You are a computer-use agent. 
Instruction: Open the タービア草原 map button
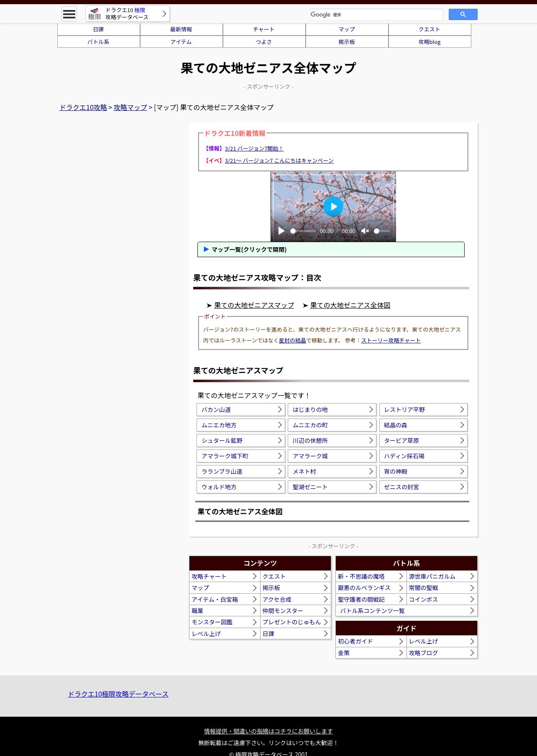point(423,441)
